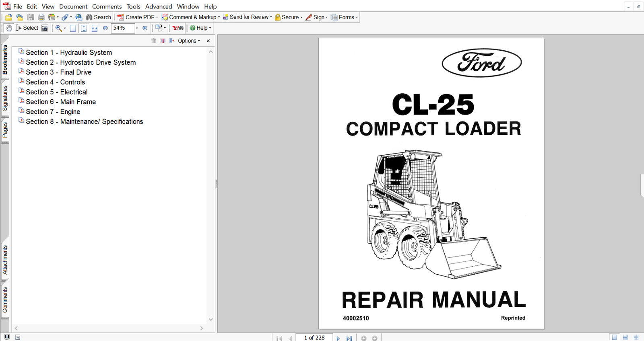Click the Snapshot camera tool
Image resolution: width=644 pixels, height=341 pixels.
[x=45, y=28]
